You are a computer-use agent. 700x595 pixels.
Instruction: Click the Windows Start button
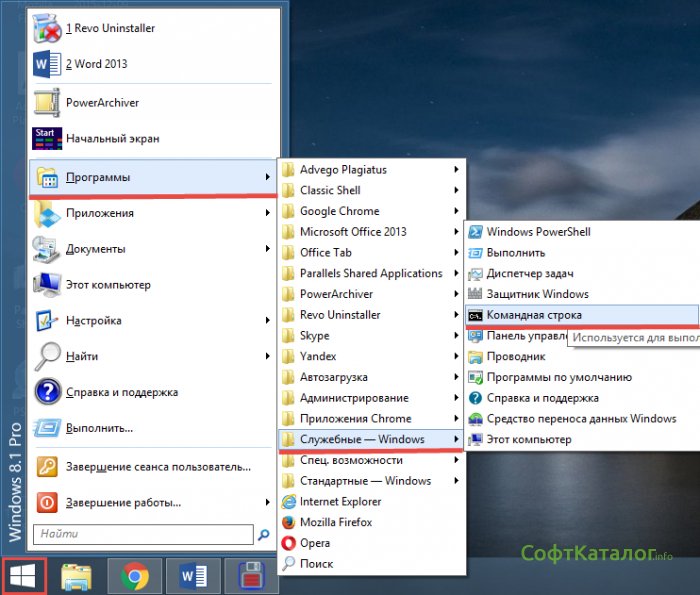point(24,576)
